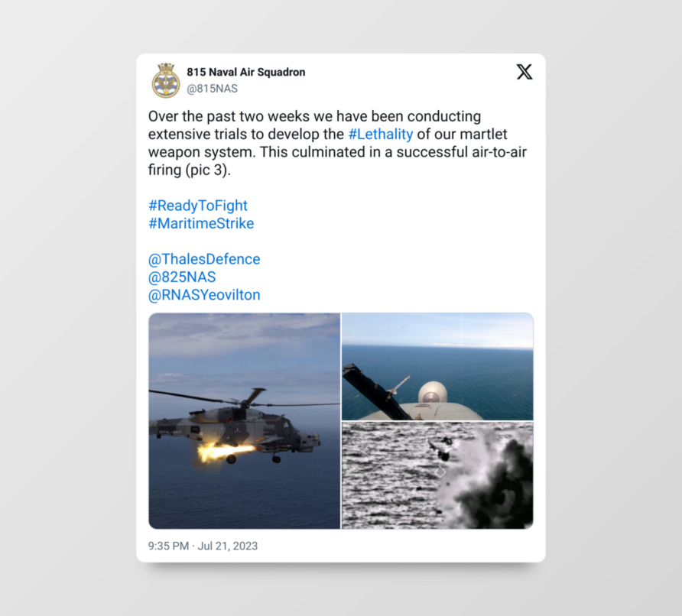Open the #Lethality hashtag
Image resolution: width=682 pixels, height=616 pixels.
tap(381, 135)
